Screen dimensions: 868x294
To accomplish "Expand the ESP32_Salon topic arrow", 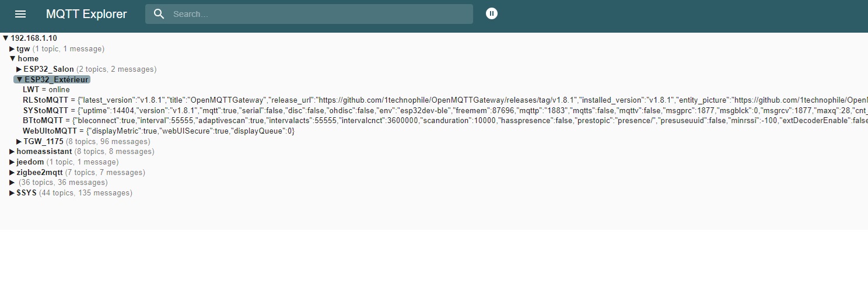I will pos(19,69).
